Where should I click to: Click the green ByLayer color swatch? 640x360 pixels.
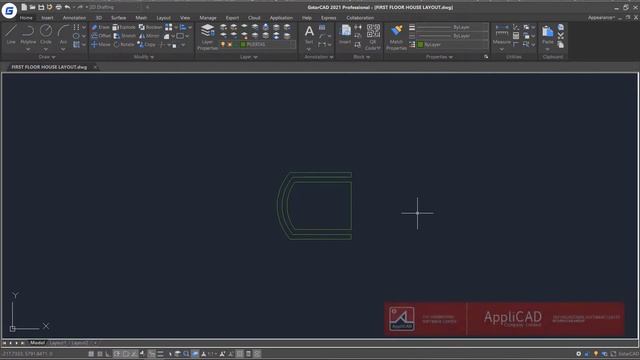tap(420, 44)
